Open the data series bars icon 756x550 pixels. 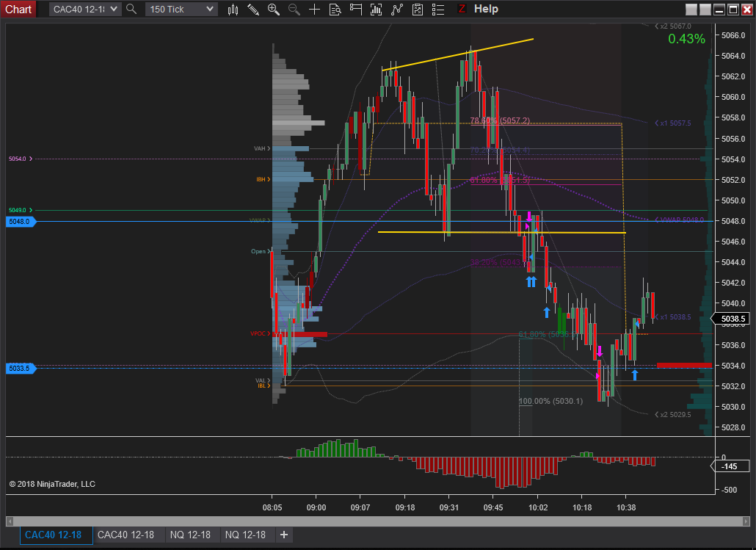point(376,9)
